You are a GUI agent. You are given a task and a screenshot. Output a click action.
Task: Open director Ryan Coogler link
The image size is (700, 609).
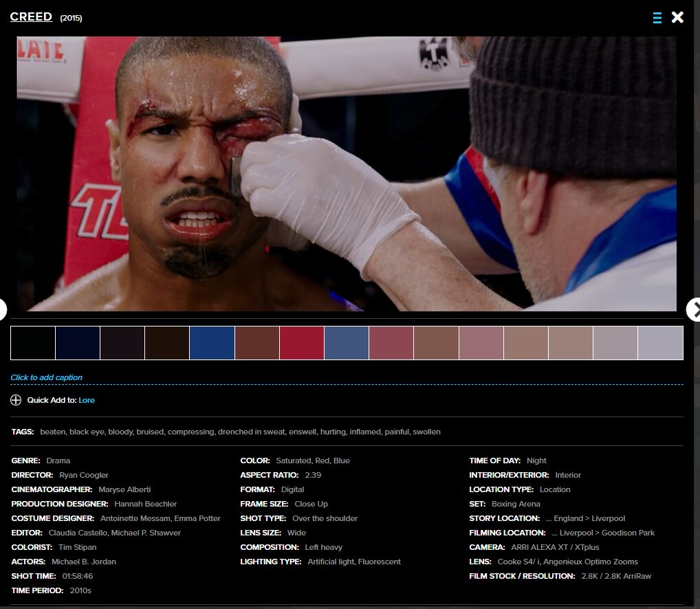tap(84, 475)
